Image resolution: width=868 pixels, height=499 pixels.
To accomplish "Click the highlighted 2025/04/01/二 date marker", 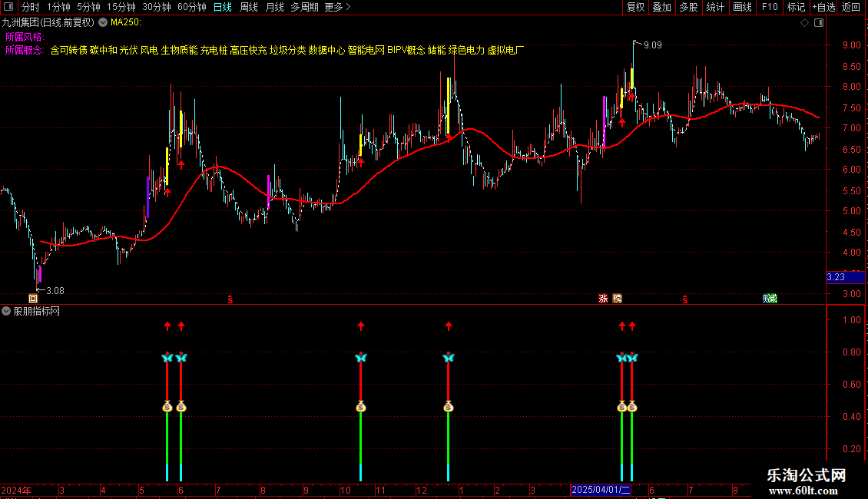I will tap(601, 490).
